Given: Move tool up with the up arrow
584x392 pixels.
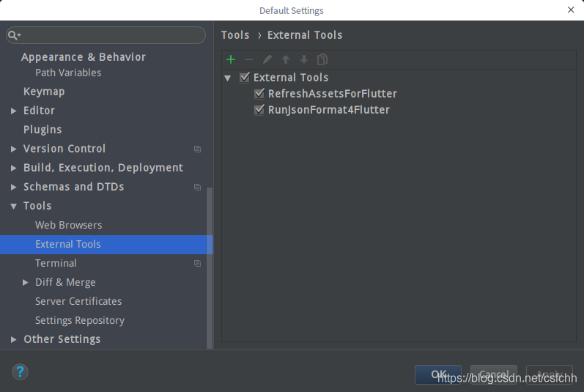Looking at the screenshot, I should tap(286, 59).
